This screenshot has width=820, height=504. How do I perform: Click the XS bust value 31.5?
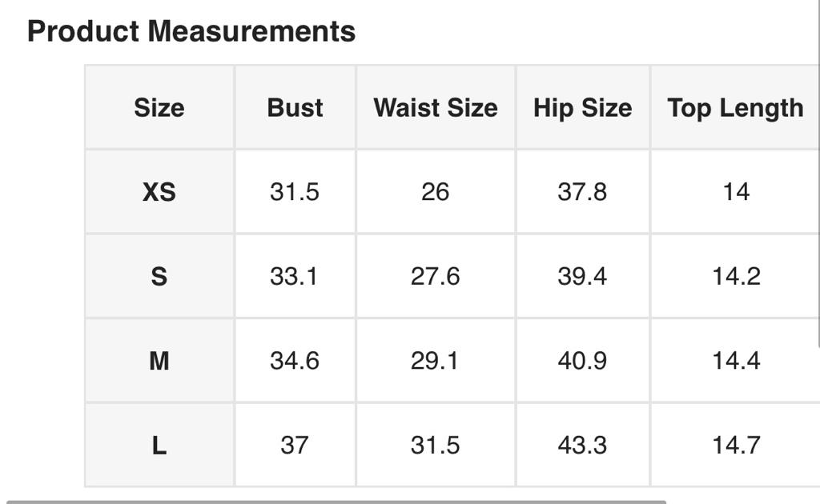point(295,192)
